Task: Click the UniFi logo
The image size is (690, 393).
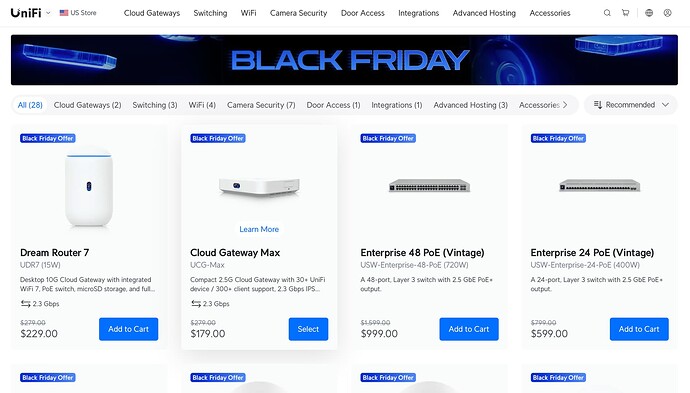Action: pyautogui.click(x=26, y=13)
